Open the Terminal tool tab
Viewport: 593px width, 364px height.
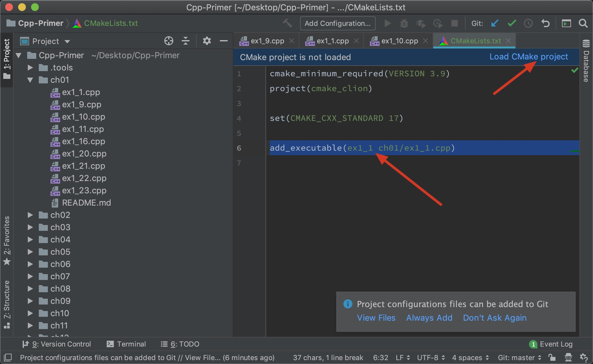click(126, 344)
